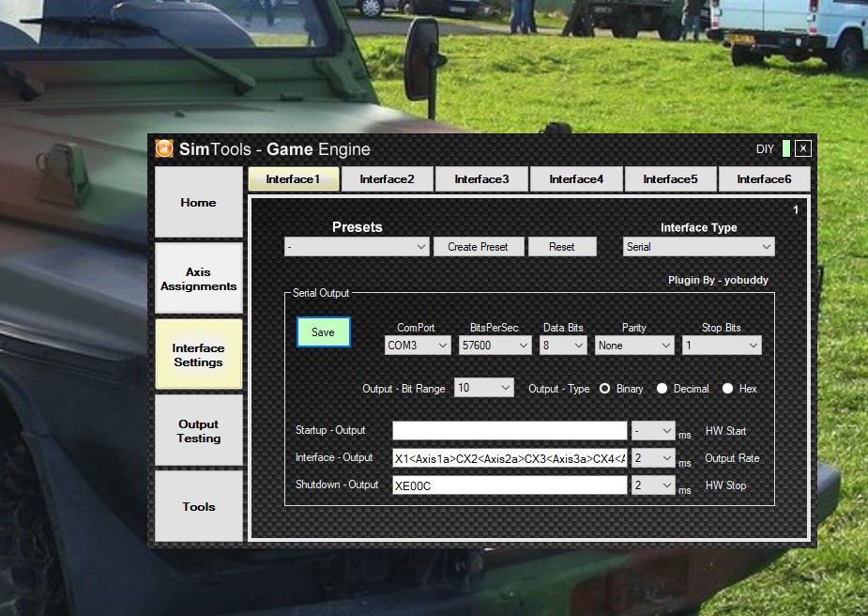Select the Hex output type
This screenshot has height=616, width=868.
pos(728,389)
